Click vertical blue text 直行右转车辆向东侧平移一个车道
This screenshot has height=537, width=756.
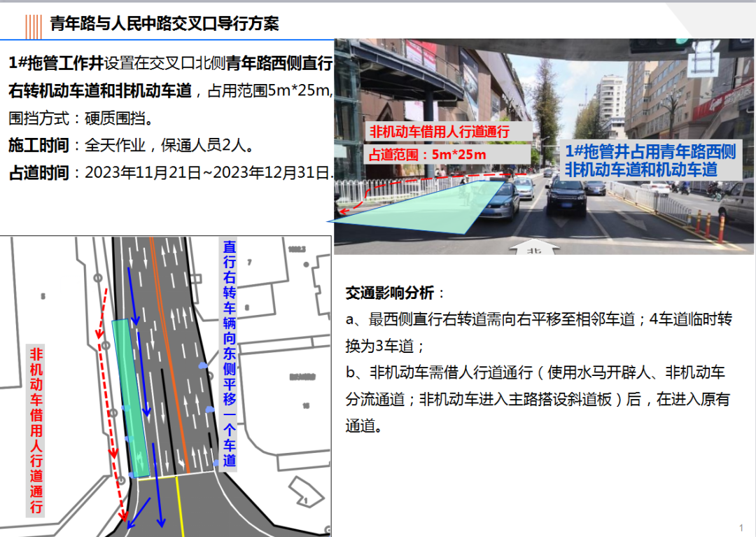[230, 354]
